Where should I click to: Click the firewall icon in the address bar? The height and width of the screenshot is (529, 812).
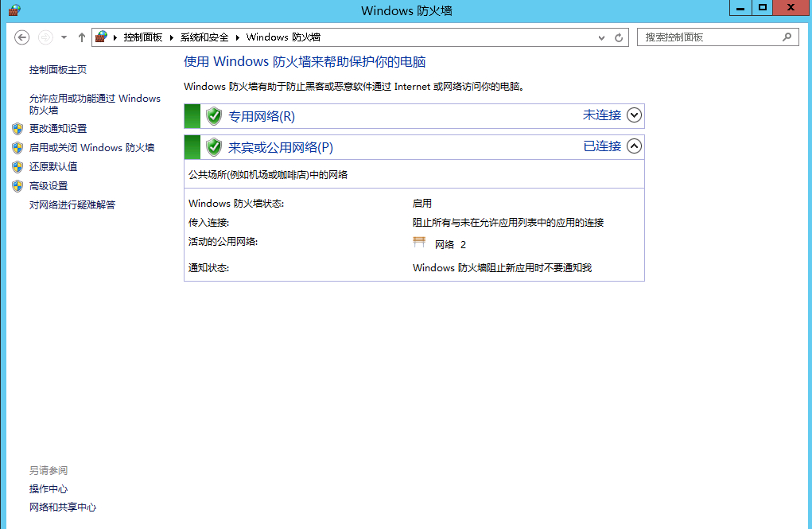click(102, 37)
